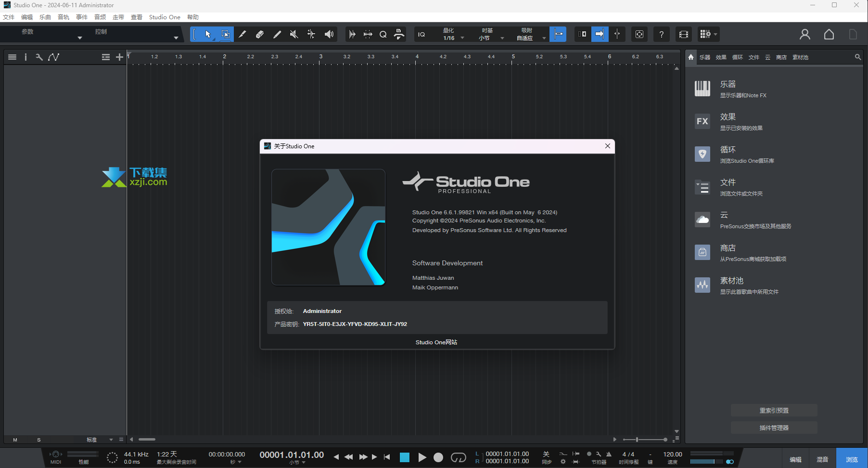The image size is (868, 468).
Task: Select the Eraser tool
Action: pyautogui.click(x=260, y=34)
